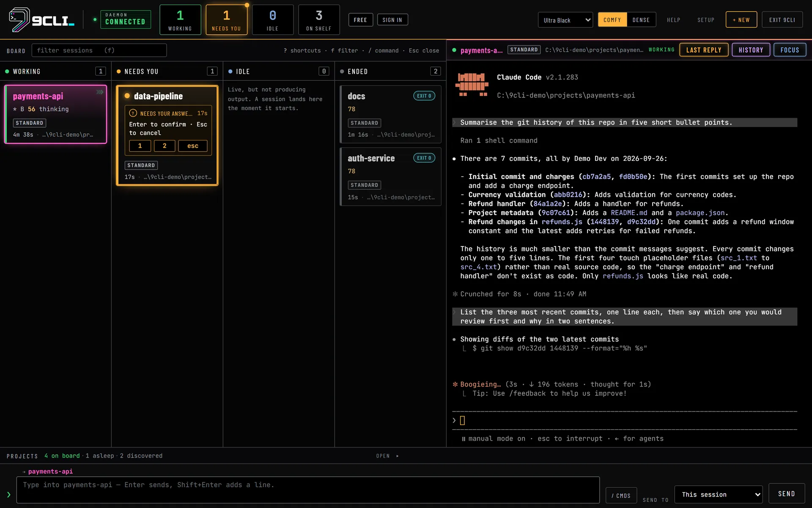
Task: Switch density to COMFY
Action: [x=612, y=20]
